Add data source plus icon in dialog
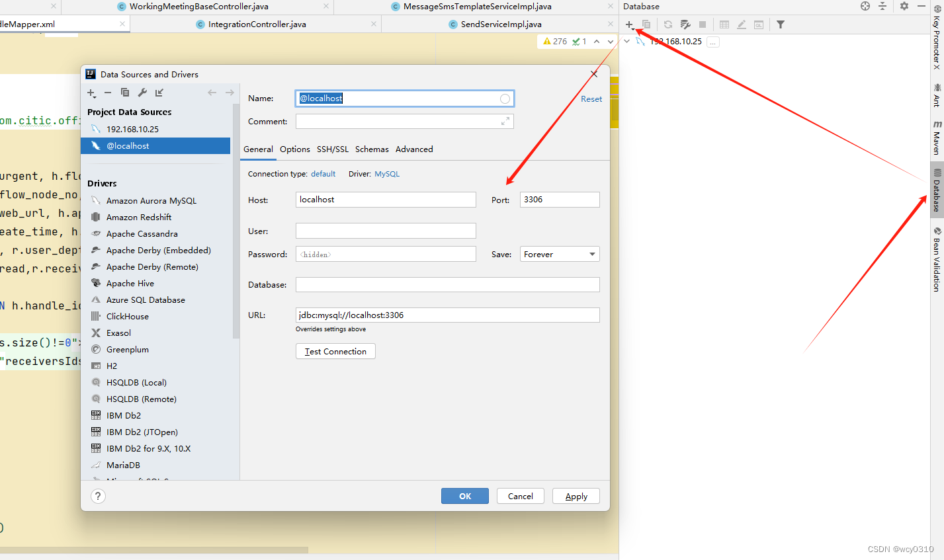944x560 pixels. pos(91,93)
